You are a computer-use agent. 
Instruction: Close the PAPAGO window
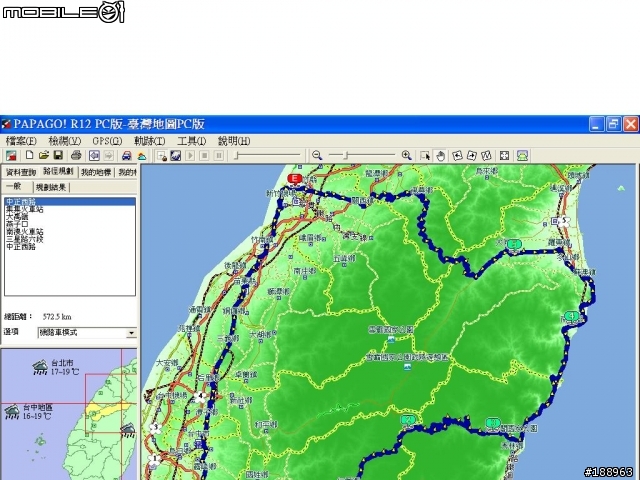tap(630, 124)
